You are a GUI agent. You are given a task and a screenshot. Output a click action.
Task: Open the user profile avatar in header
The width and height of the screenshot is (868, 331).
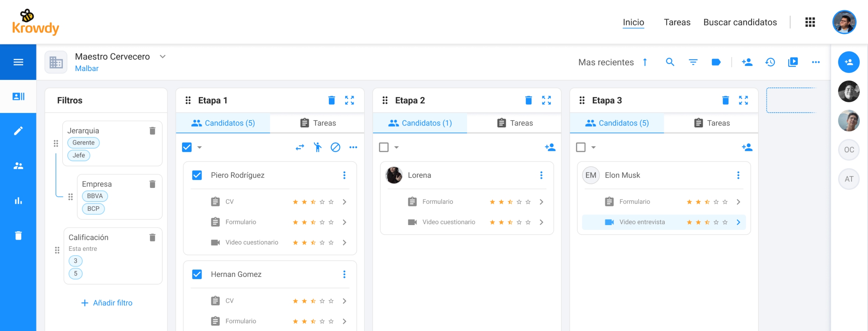(844, 22)
